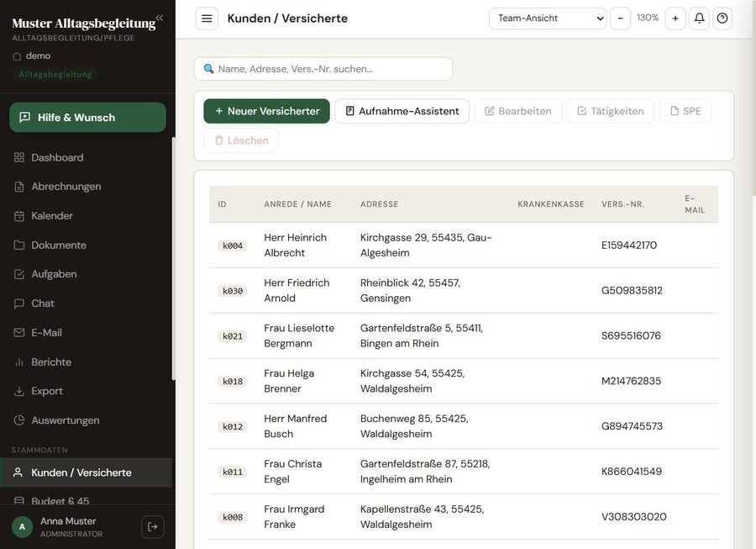Select Frau Helga Brenner
The image size is (756, 549).
289,381
